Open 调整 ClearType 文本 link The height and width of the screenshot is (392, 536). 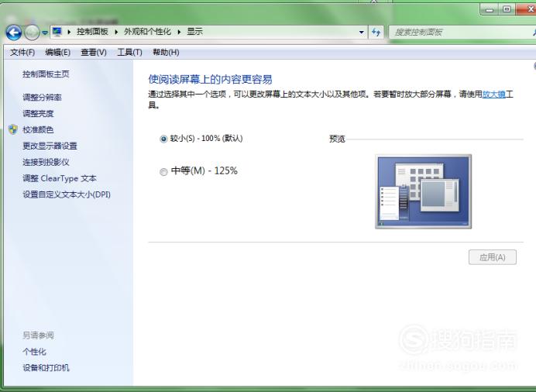(60, 178)
